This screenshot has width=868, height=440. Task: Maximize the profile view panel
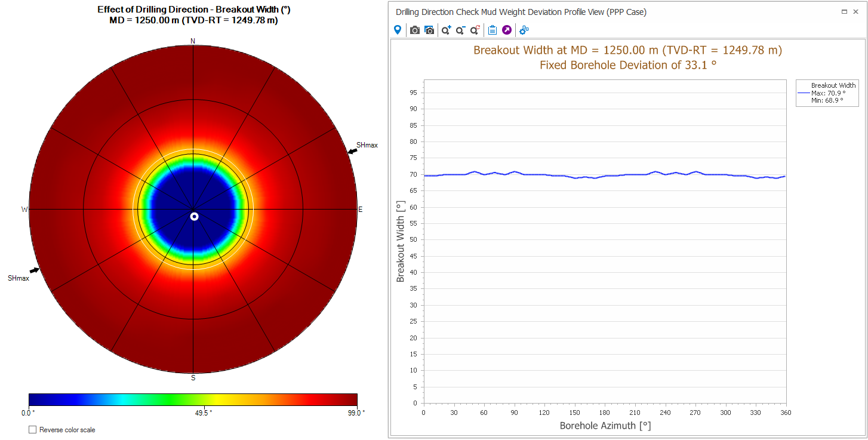(x=845, y=12)
